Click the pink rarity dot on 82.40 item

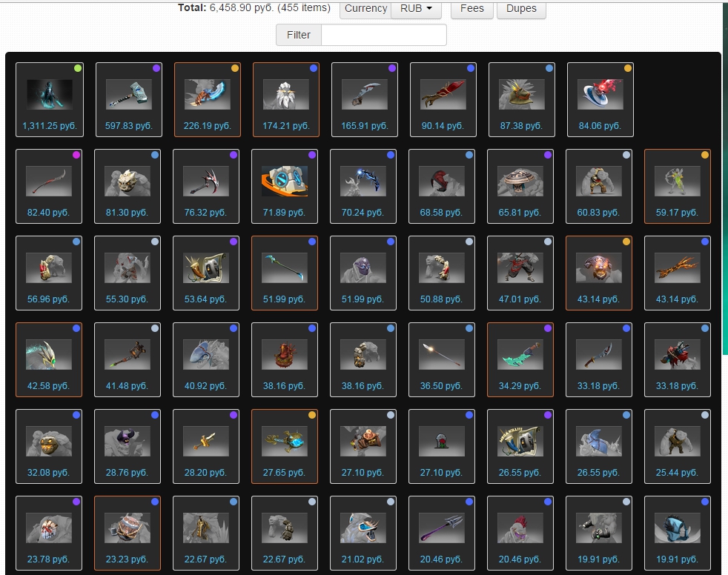[x=77, y=155]
